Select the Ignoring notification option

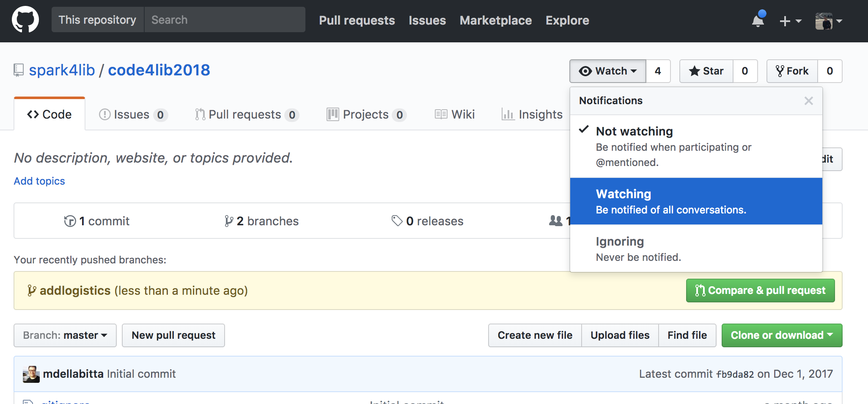[696, 249]
